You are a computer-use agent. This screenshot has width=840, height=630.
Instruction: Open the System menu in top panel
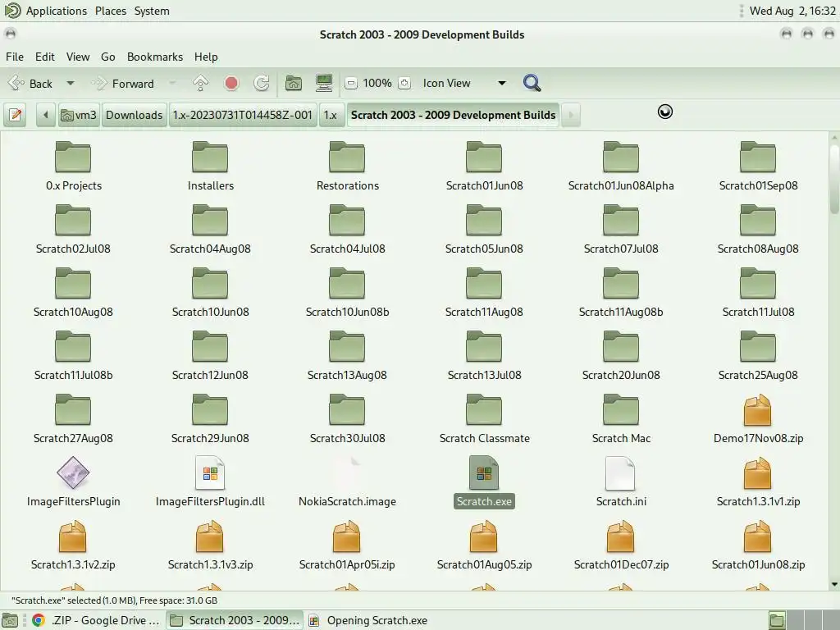tap(152, 11)
